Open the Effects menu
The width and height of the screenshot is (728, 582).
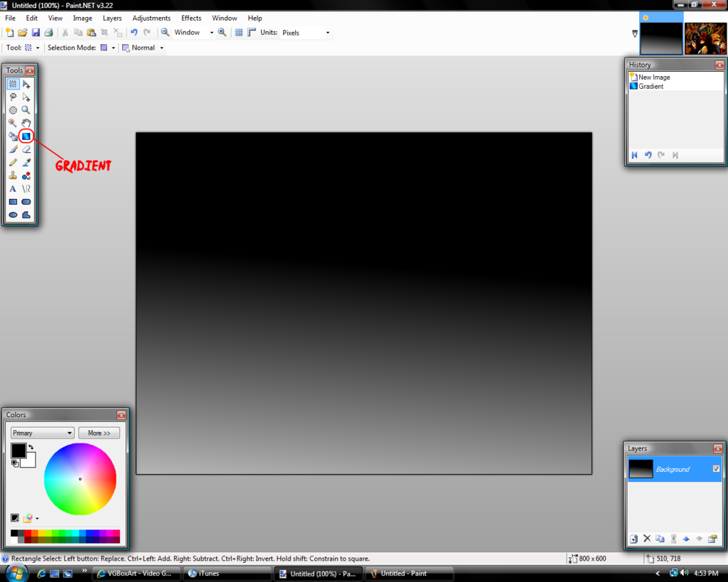click(191, 18)
